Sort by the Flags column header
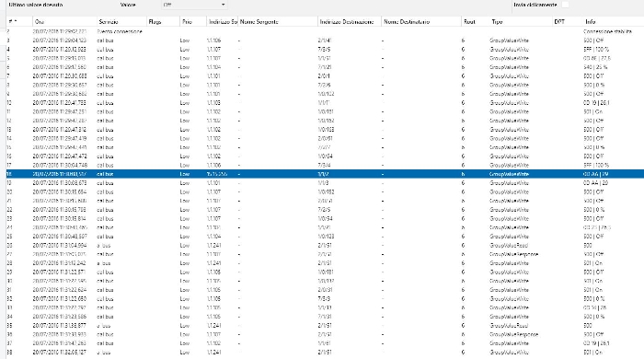 (x=163, y=21)
